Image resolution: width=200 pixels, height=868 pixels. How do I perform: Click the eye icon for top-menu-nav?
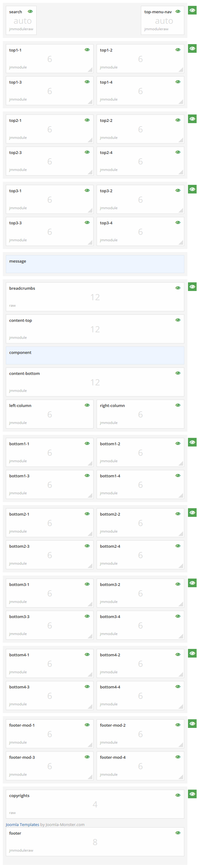tap(178, 11)
